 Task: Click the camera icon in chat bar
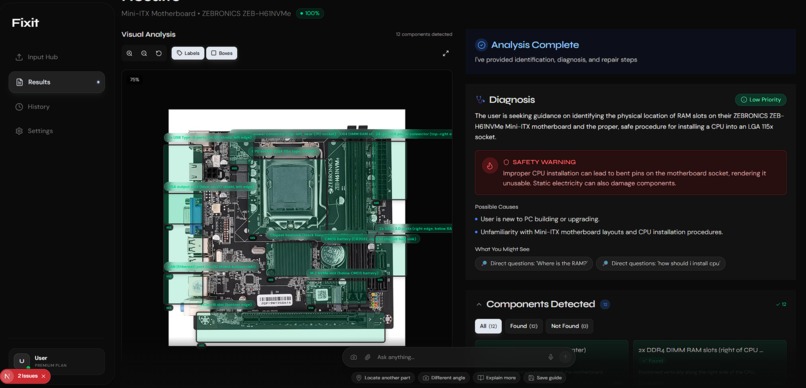tap(354, 357)
